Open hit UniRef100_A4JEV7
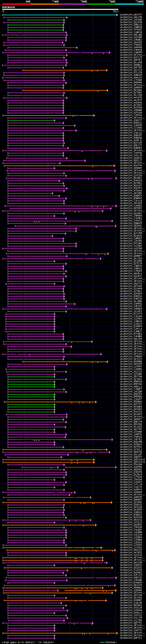Viewport: 146px width, 644px height. (131, 100)
